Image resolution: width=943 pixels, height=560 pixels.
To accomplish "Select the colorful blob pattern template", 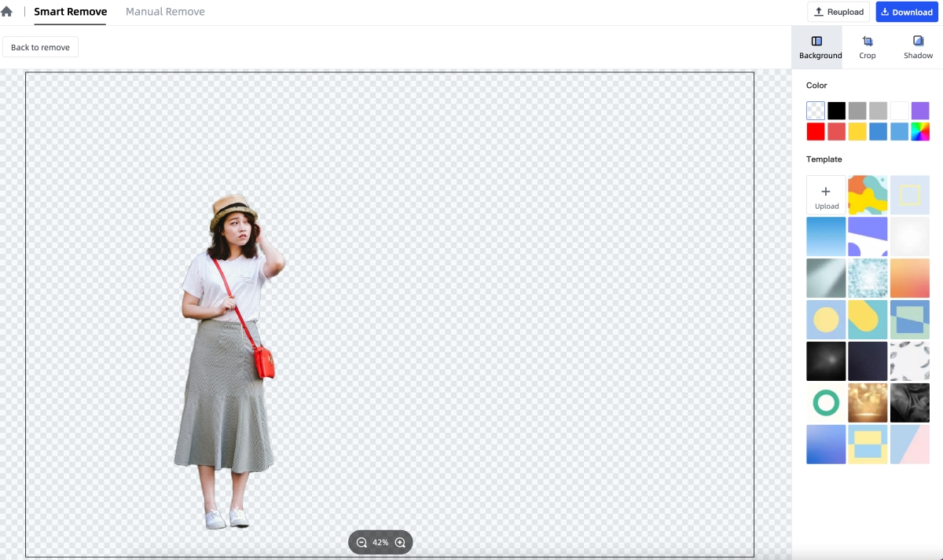I will pos(868,196).
